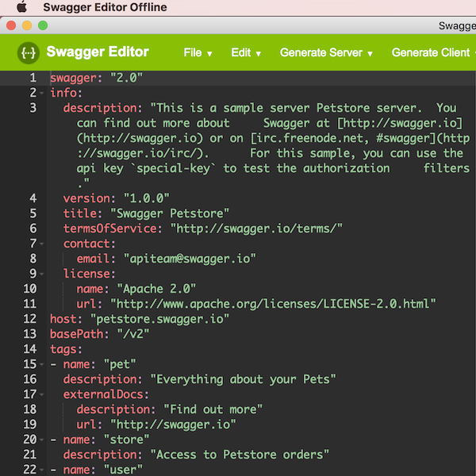Open the Generate Client menu
The width and height of the screenshot is (476, 476).
coord(433,53)
